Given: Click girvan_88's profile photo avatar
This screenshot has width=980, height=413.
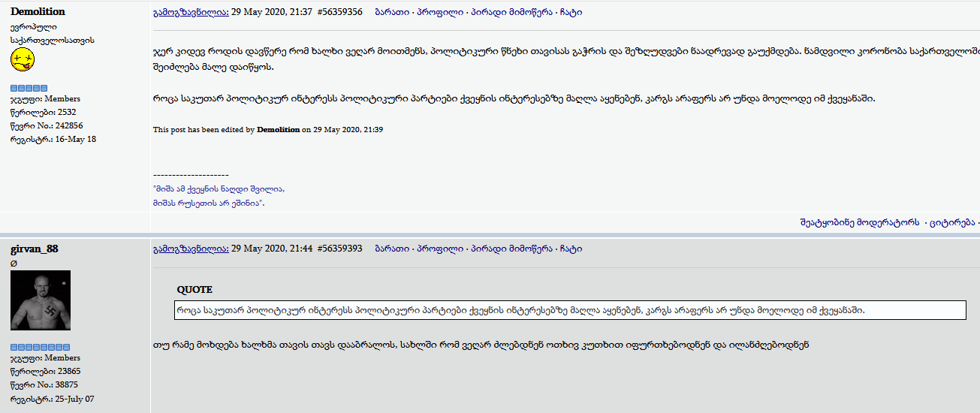Looking at the screenshot, I should click(x=41, y=300).
